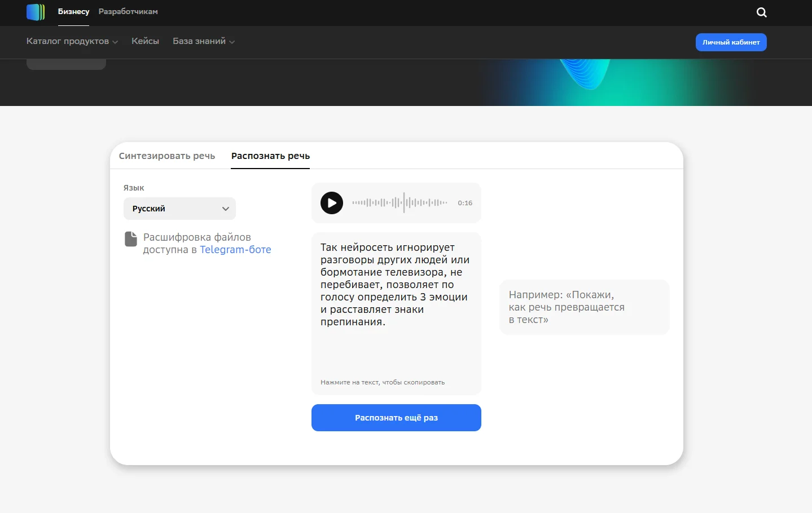
Task: Open the search magnifier icon
Action: point(761,12)
